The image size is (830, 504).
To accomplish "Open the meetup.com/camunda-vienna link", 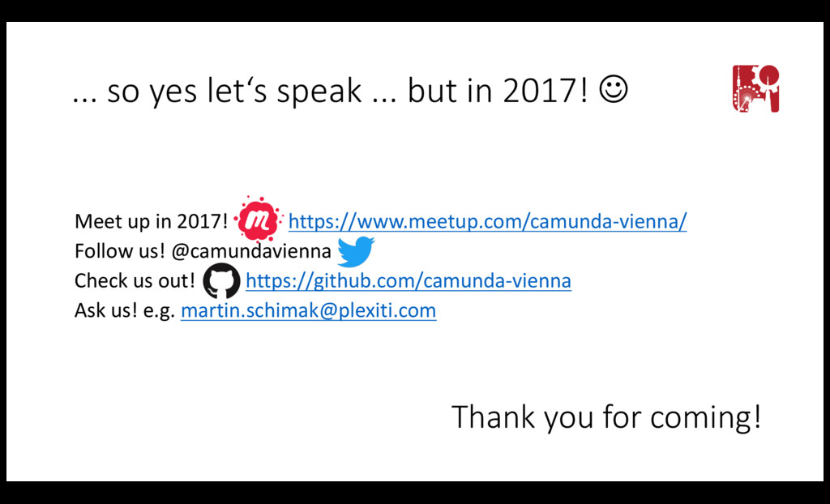I will (487, 220).
